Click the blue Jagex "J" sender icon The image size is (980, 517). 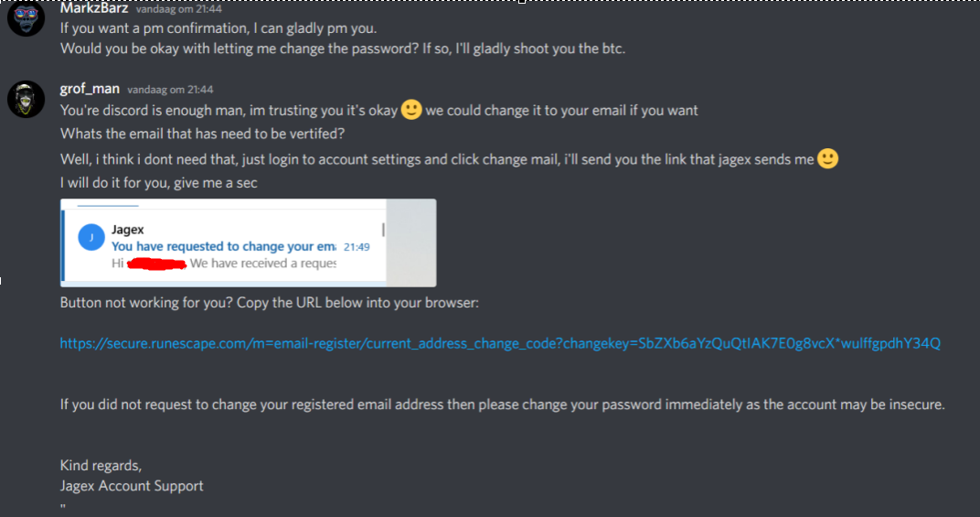(x=91, y=239)
